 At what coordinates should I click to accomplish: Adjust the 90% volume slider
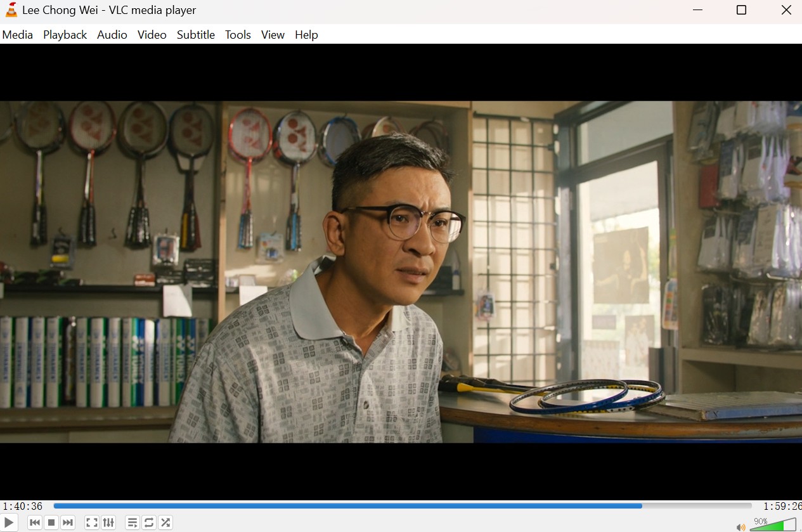coord(773,524)
